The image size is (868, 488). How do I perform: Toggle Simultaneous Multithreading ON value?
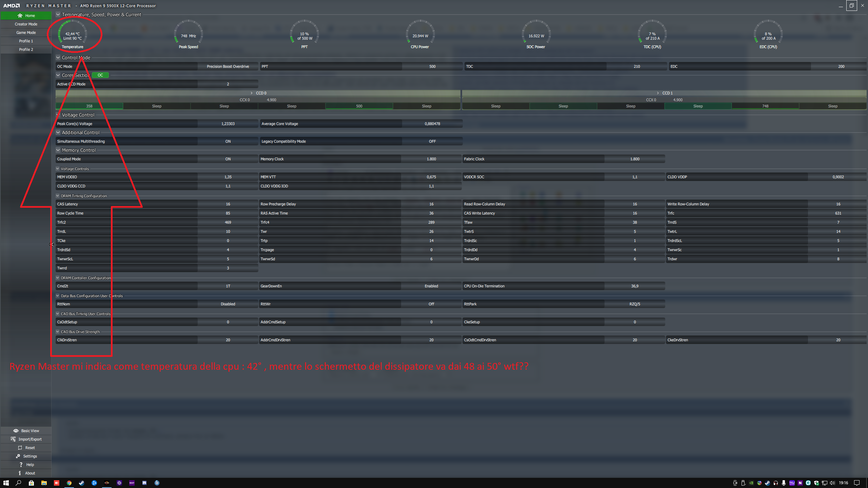(x=228, y=141)
